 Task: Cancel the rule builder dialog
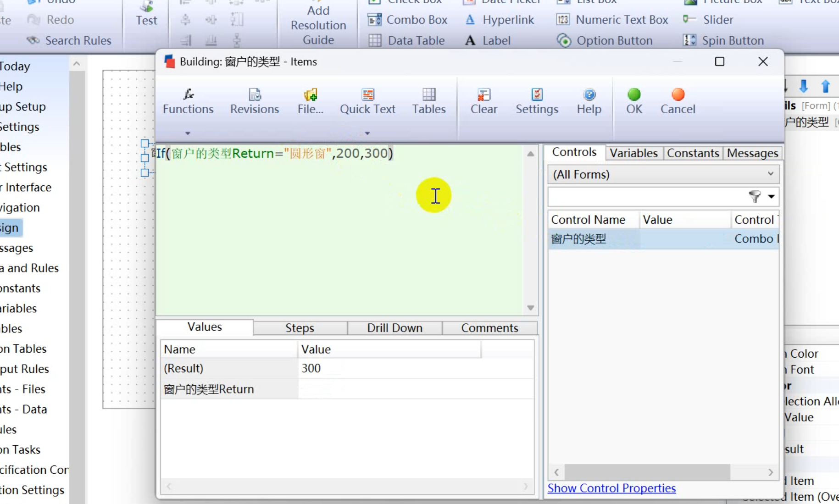tap(678, 101)
